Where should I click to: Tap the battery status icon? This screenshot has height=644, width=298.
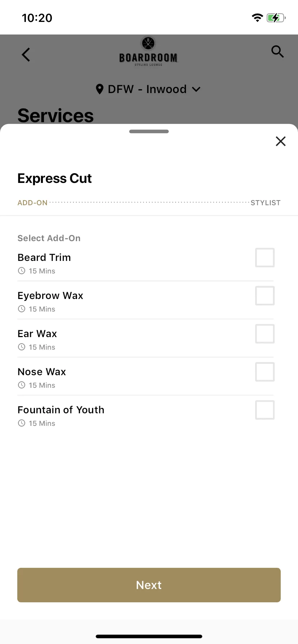[x=276, y=18]
